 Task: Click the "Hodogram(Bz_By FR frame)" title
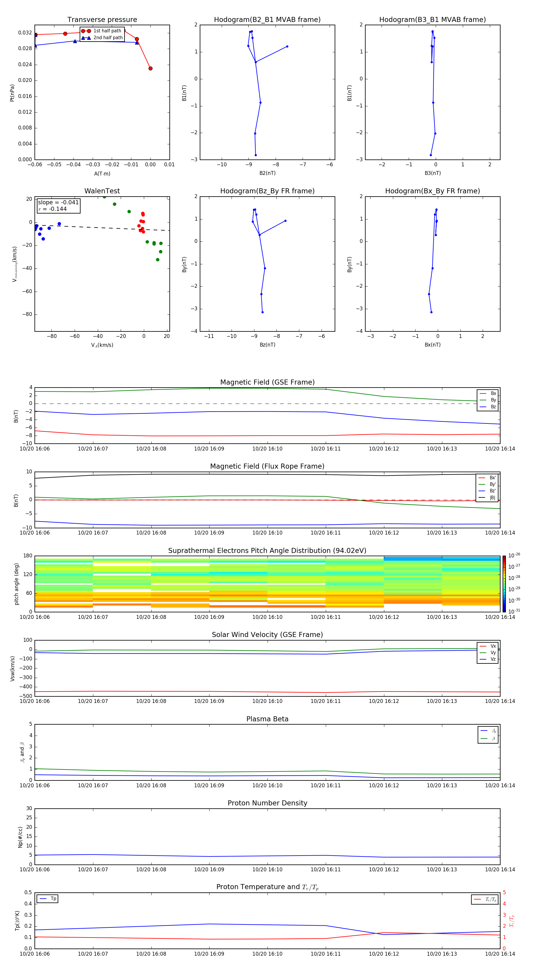click(267, 191)
